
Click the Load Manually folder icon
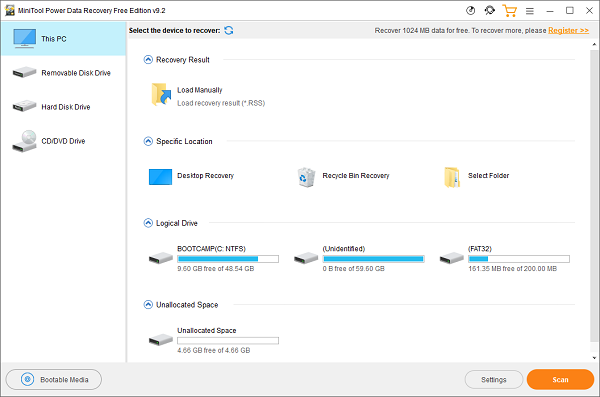pos(161,94)
